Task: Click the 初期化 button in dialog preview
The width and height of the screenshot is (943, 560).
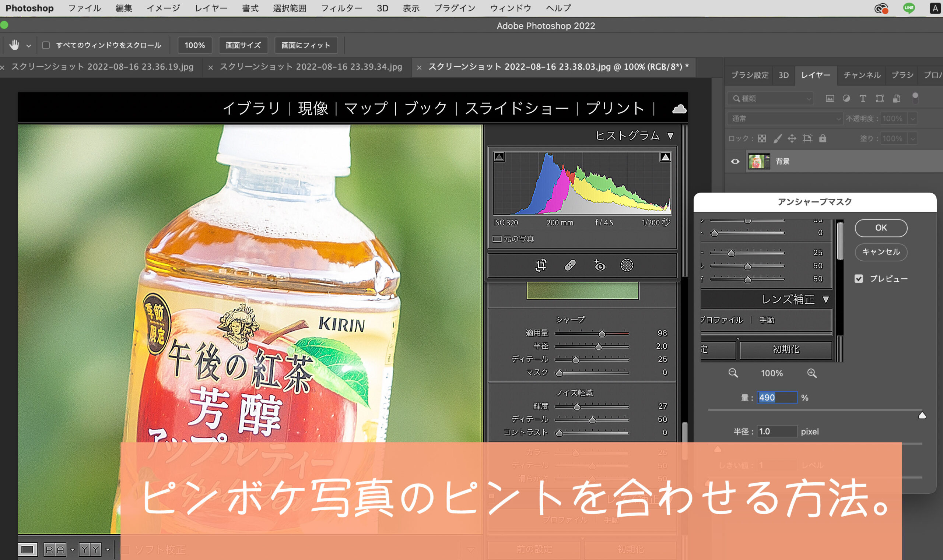Action: [x=786, y=349]
